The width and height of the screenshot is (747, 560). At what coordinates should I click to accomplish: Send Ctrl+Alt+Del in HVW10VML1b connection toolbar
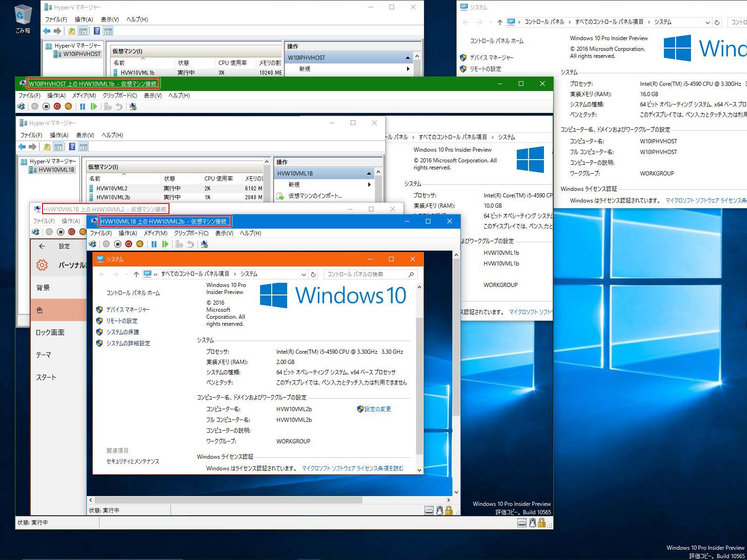coord(21,106)
